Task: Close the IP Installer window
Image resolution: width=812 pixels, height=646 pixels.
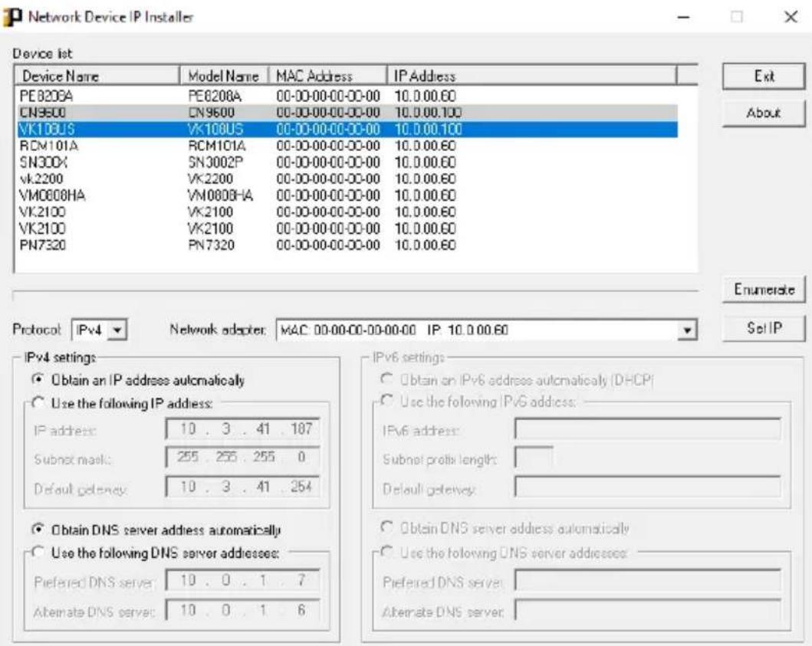Action: coord(791,17)
